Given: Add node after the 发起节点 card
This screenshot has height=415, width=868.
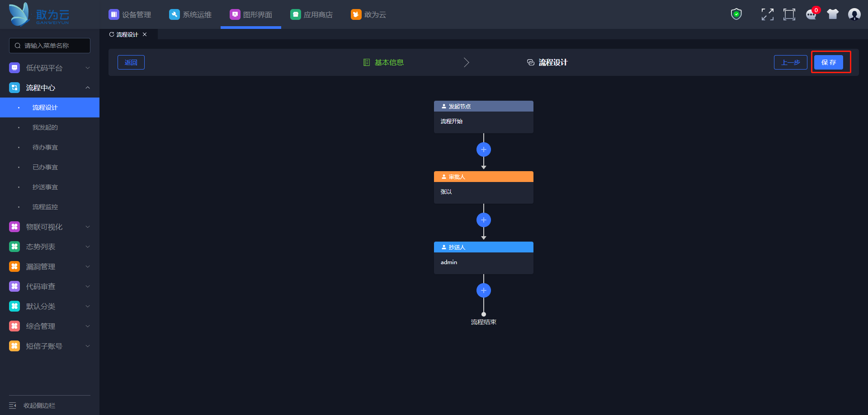Looking at the screenshot, I should [x=484, y=149].
